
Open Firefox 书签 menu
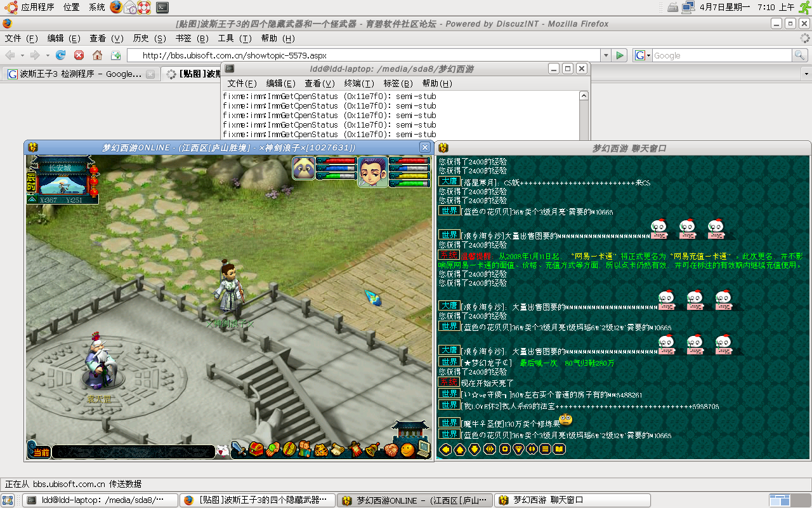[192, 39]
